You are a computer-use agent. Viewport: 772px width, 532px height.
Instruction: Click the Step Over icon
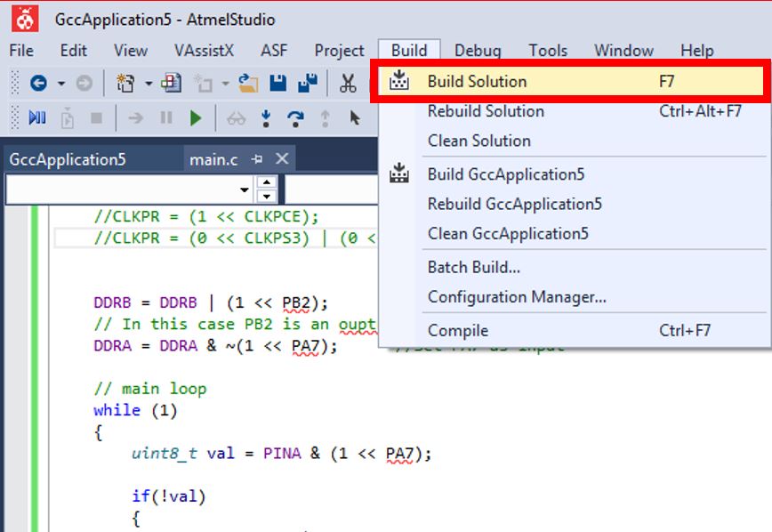click(x=295, y=118)
